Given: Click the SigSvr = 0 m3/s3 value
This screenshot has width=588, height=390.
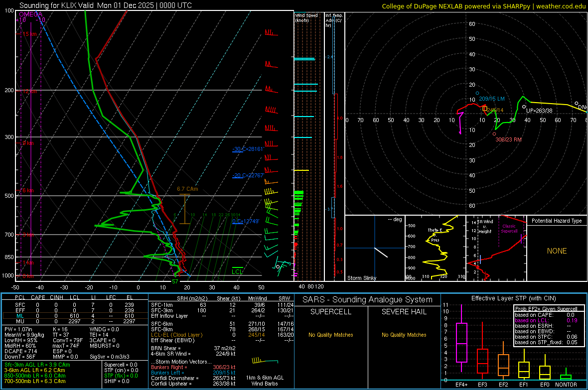Looking at the screenshot, I should 109,357.
